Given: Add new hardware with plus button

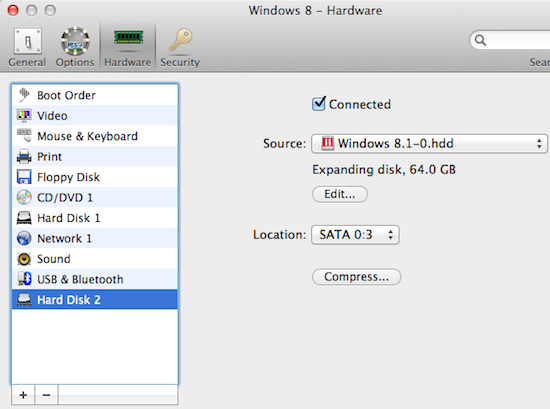Looking at the screenshot, I should click(23, 395).
